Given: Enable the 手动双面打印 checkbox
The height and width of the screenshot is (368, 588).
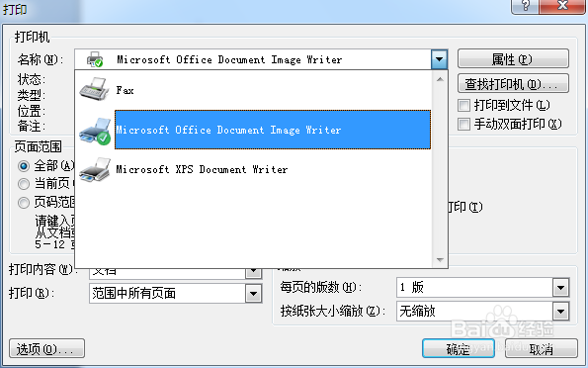Looking at the screenshot, I should [463, 124].
